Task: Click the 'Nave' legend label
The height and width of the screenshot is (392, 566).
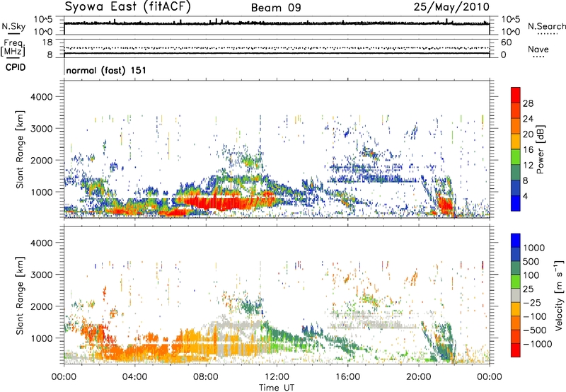Action: tap(538, 49)
